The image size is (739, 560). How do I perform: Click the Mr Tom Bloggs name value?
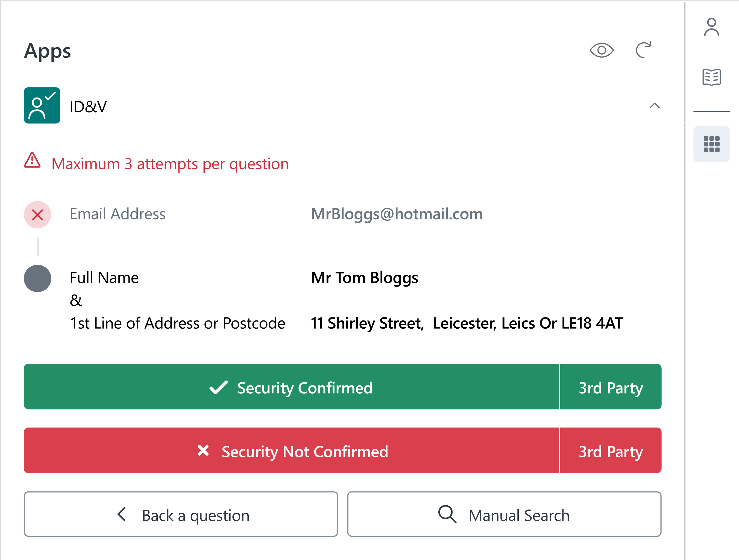[x=364, y=278]
